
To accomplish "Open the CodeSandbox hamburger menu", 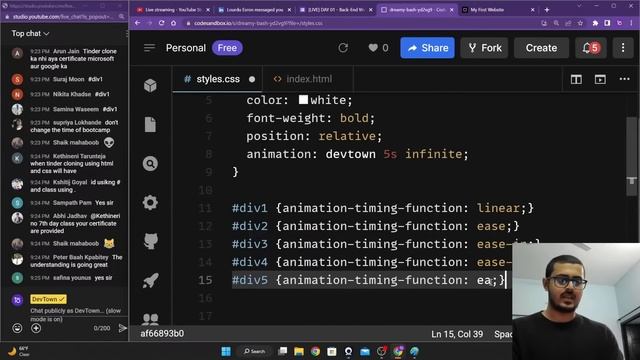I will pos(149,48).
